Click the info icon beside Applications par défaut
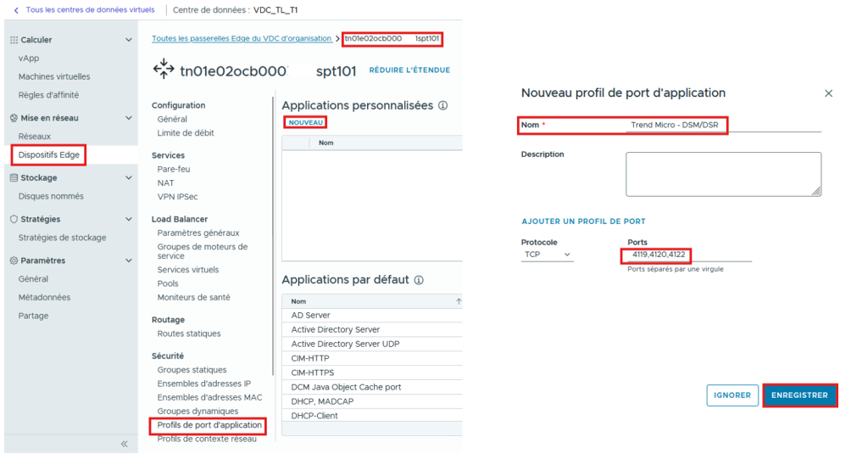Viewport: 868px width, 465px height. click(419, 280)
